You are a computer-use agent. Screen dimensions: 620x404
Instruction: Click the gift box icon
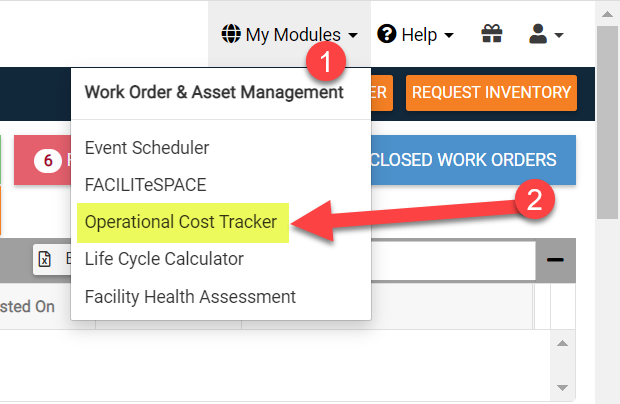pos(491,35)
